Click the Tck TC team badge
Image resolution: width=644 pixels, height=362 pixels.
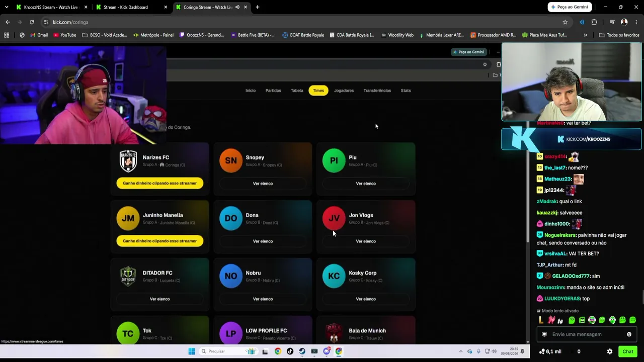tap(128, 334)
